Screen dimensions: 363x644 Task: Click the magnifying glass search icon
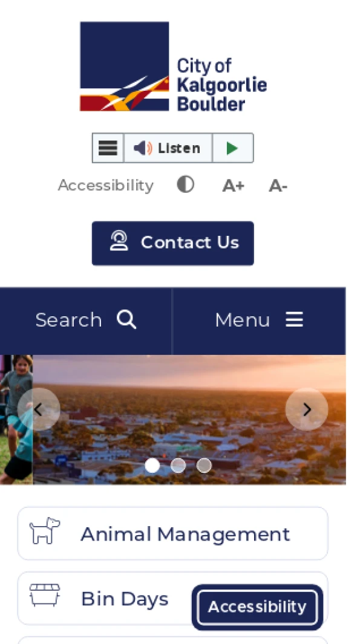click(x=126, y=319)
